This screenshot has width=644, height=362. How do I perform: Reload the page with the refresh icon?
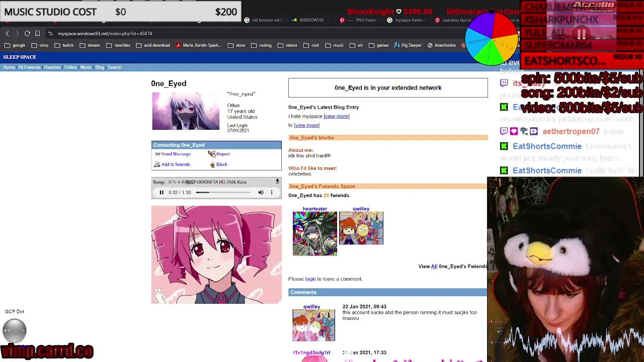tap(27, 33)
